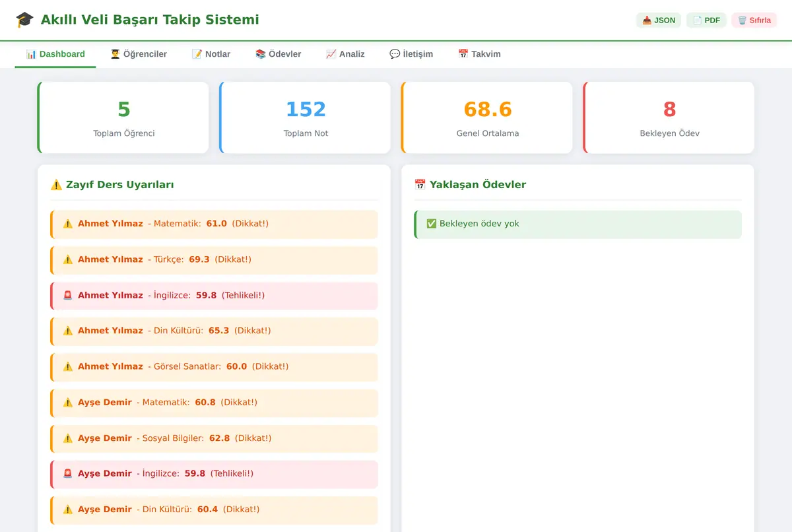792x532 pixels.
Task: Go to the Notlar tab
Action: [211, 54]
